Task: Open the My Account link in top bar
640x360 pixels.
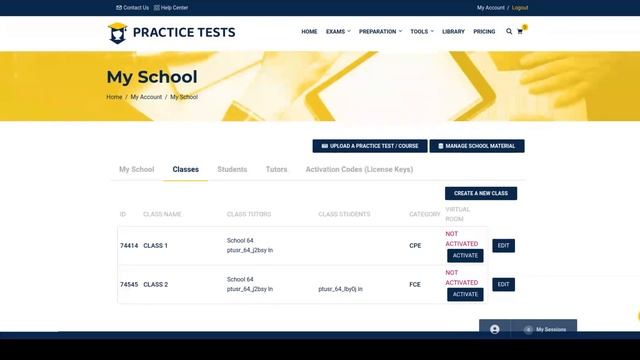Action: point(491,8)
